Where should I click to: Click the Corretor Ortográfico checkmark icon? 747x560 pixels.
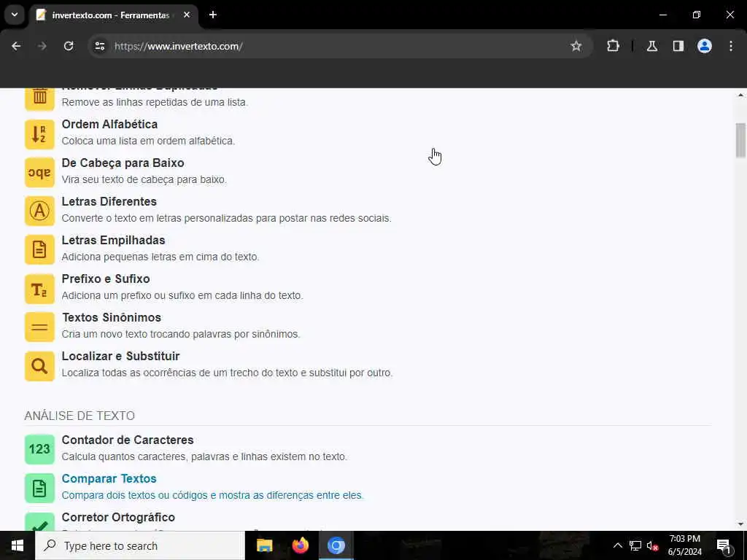[x=39, y=521]
